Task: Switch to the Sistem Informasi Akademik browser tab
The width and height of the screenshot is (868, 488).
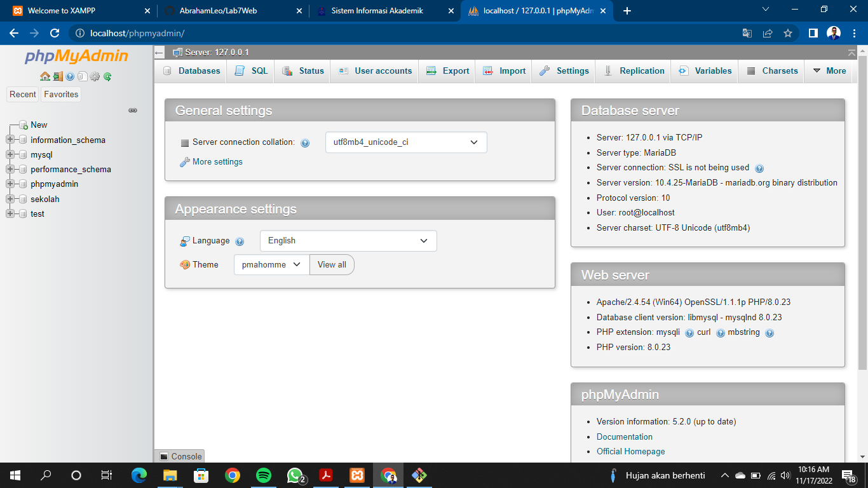Action: coord(385,11)
